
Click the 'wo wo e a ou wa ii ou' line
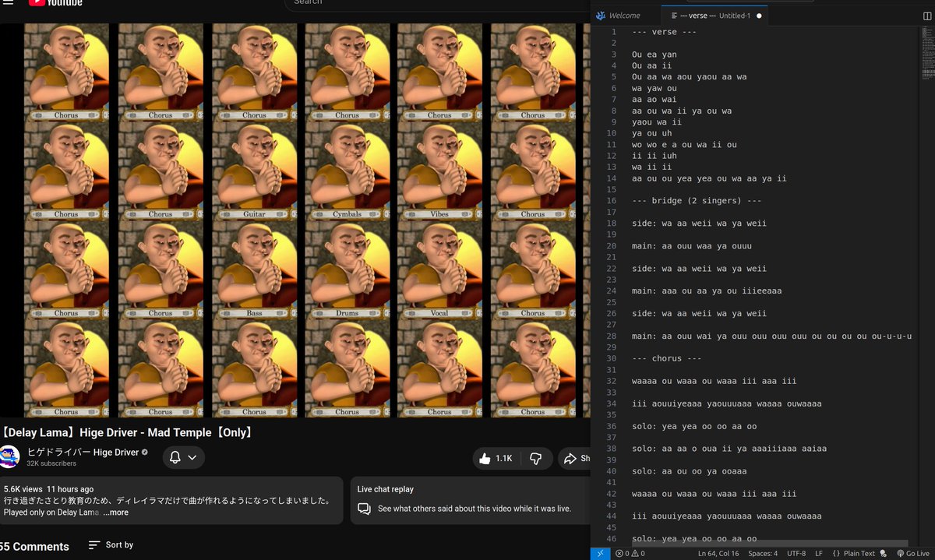coord(684,145)
